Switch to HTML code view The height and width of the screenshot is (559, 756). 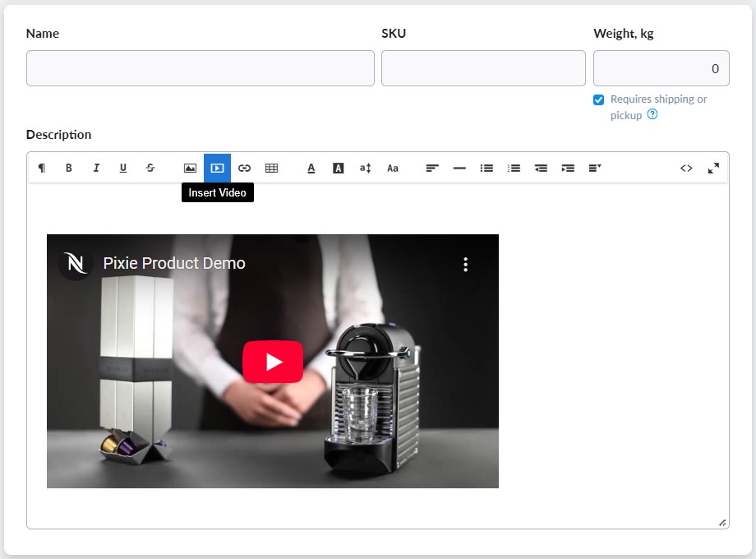(x=686, y=168)
